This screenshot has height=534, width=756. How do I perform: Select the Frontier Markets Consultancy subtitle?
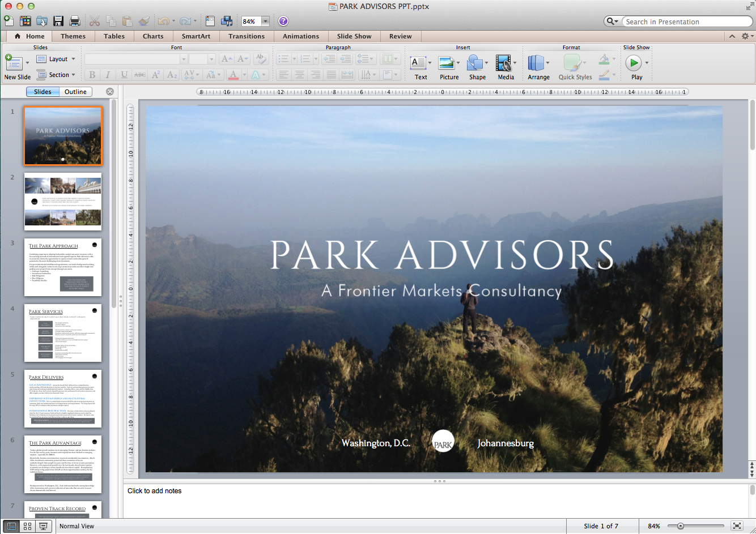441,291
